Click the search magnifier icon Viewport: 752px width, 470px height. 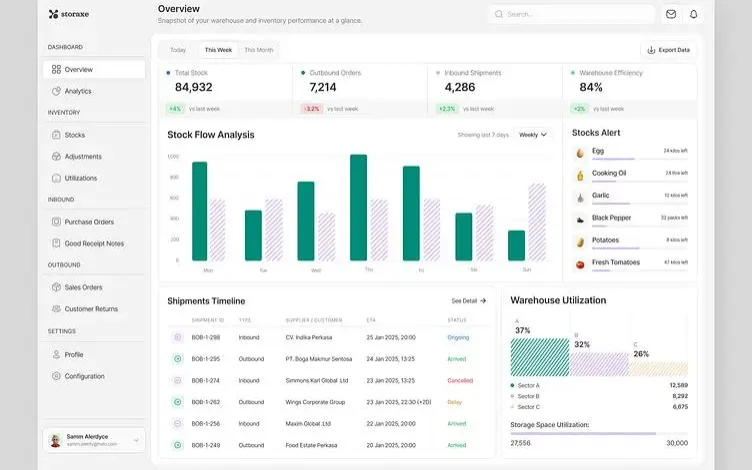coord(499,14)
